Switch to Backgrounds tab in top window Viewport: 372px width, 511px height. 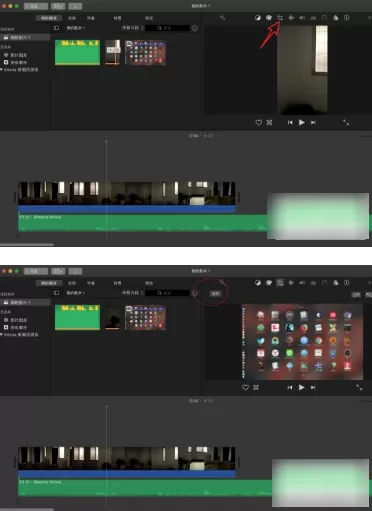point(117,18)
